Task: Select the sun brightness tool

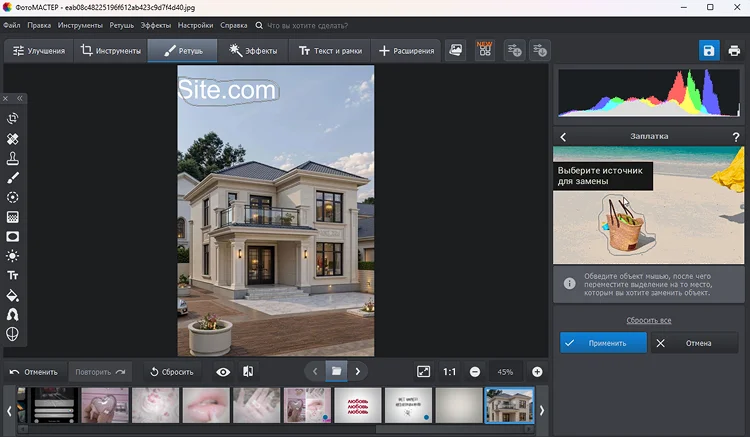Action: tap(12, 256)
